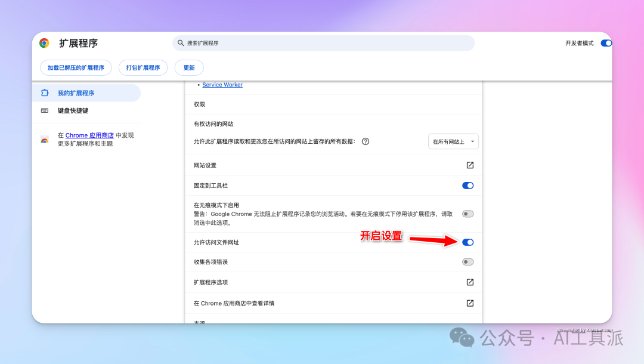Click the keyboard icon next to 键盘快捷键

click(45, 110)
